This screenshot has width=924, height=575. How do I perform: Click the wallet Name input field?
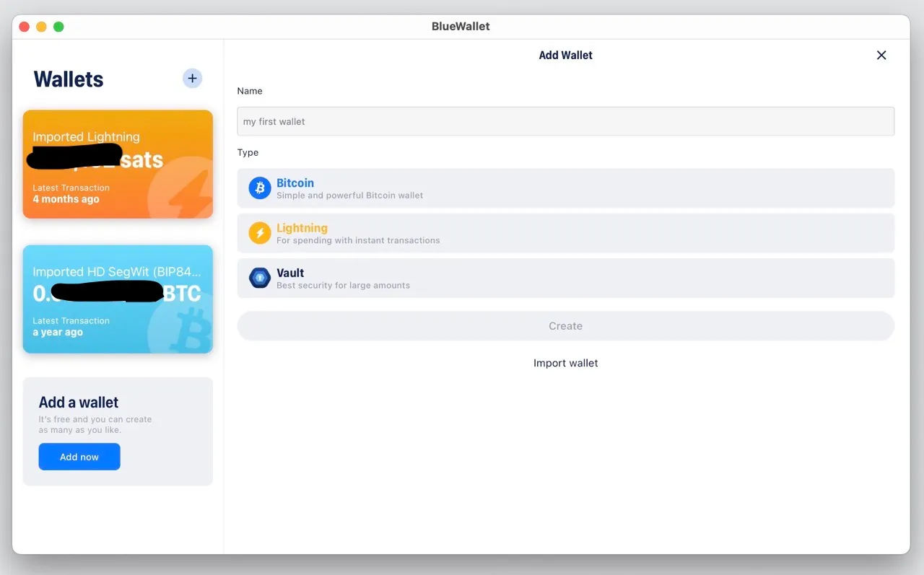[x=566, y=121]
